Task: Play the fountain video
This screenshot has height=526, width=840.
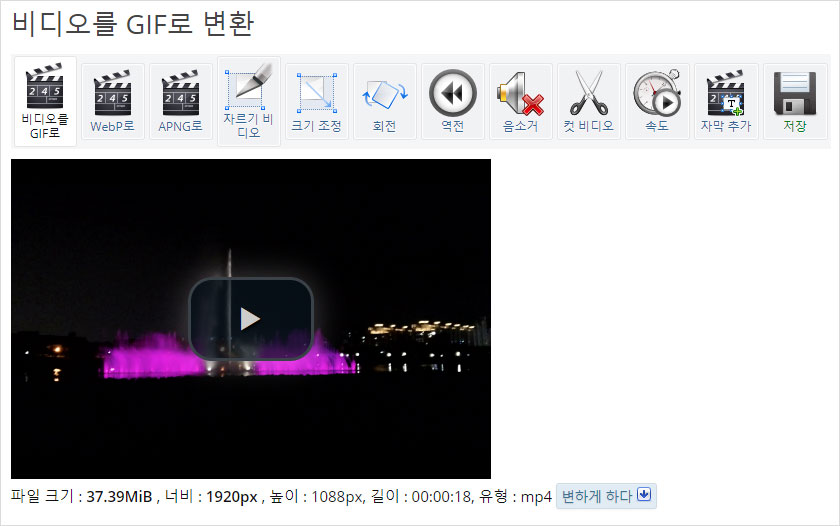Action: point(251,319)
